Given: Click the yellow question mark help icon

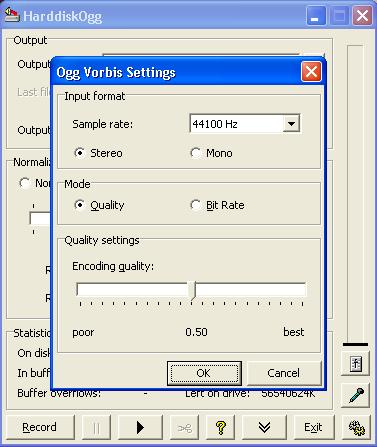Looking at the screenshot, I should 220,427.
